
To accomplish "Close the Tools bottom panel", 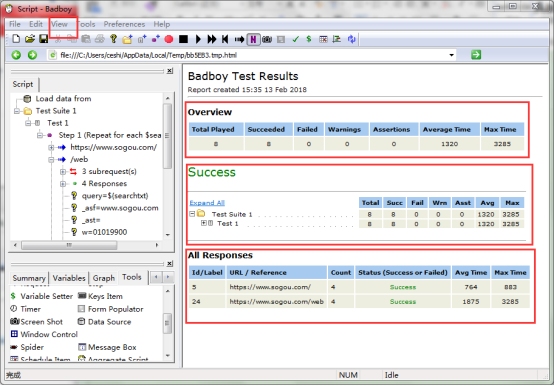I will tap(170, 263).
